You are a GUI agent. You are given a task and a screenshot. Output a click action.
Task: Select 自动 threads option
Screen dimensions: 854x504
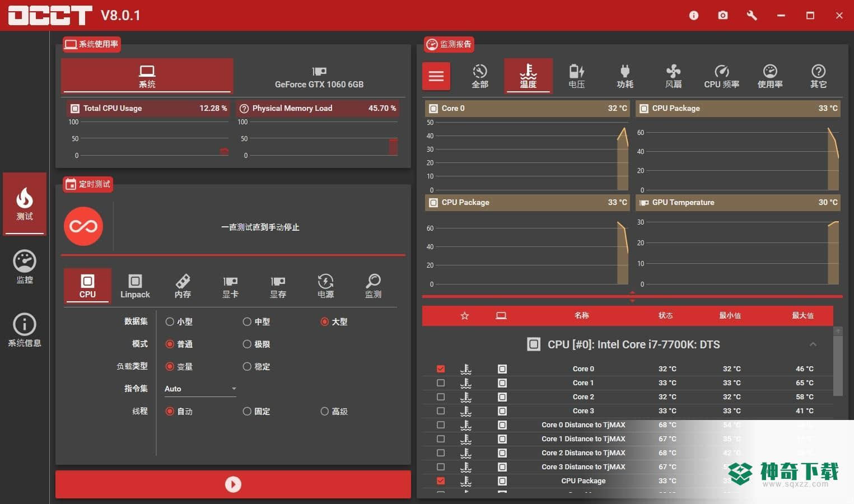[179, 411]
